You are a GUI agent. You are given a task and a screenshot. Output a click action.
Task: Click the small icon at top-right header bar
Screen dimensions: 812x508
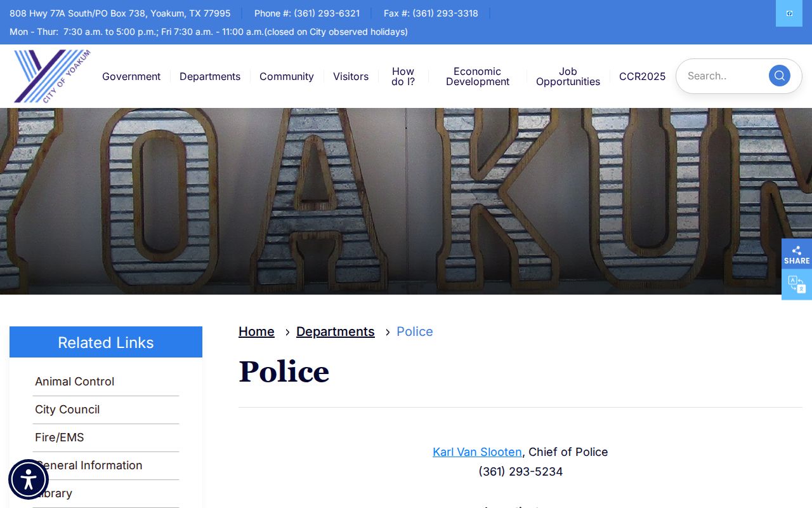(789, 13)
